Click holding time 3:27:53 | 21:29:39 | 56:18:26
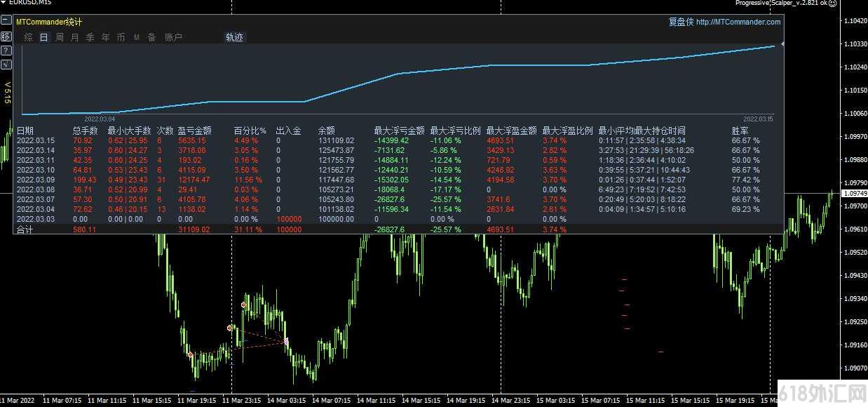 pyautogui.click(x=646, y=150)
